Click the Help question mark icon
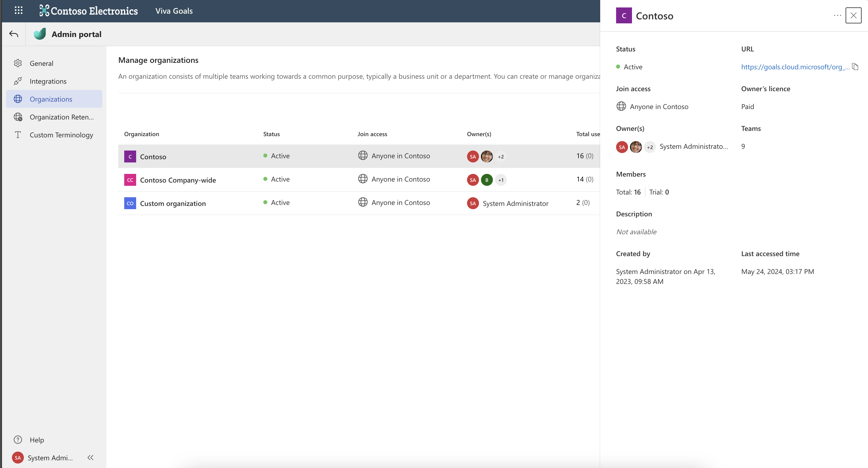The image size is (868, 468). 18,440
